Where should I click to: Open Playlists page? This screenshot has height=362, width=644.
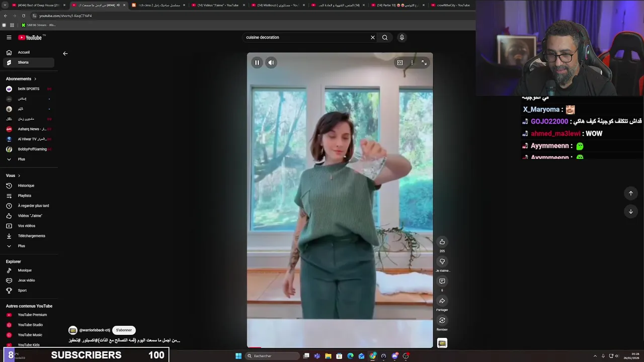tap(29, 196)
